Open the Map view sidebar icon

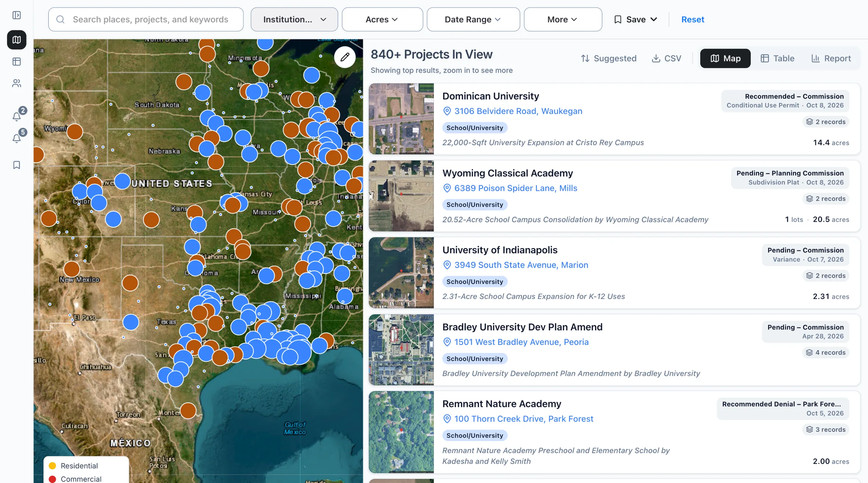click(x=17, y=40)
